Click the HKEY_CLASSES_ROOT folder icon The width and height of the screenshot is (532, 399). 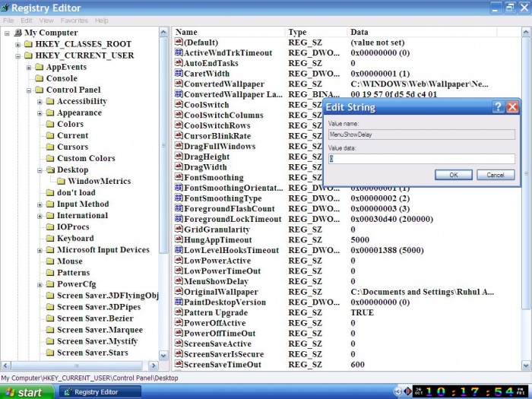click(27, 44)
